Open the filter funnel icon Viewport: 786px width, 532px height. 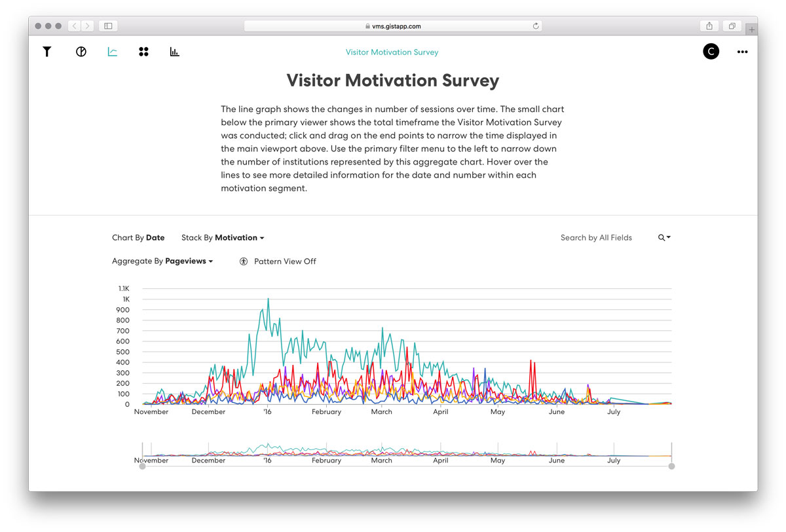pos(47,52)
